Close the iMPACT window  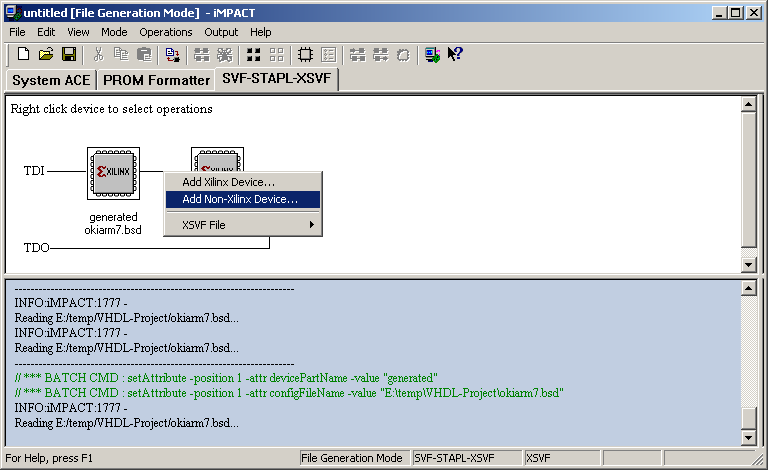coord(754,13)
